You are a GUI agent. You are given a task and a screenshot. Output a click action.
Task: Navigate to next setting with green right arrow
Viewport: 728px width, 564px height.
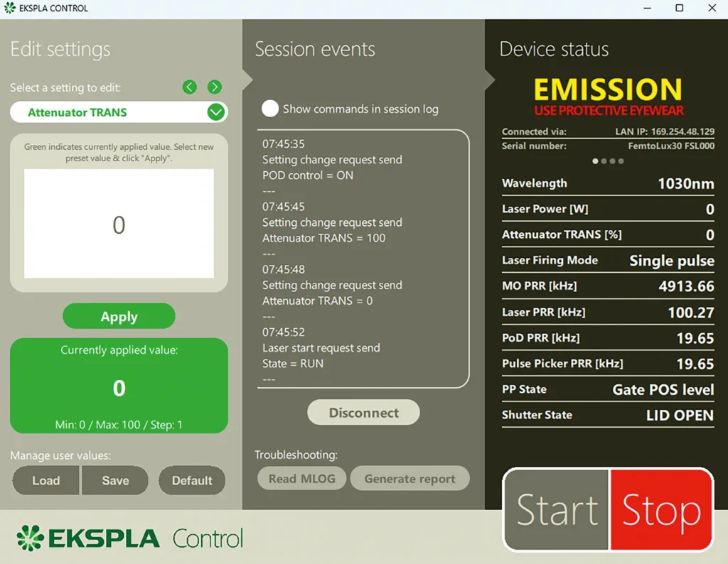coord(214,87)
